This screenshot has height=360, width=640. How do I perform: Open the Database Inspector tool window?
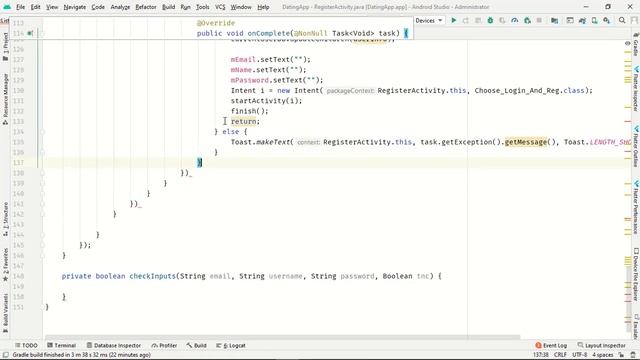(x=114, y=345)
